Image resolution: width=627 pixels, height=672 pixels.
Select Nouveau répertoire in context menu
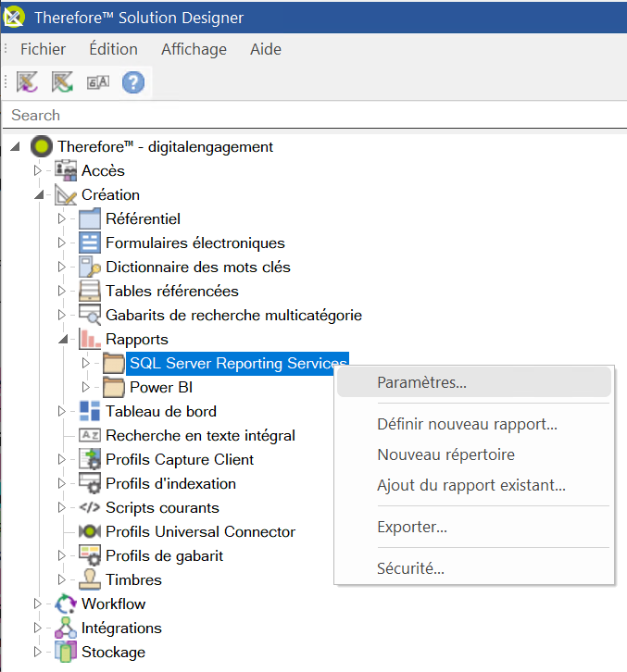[x=474, y=454]
